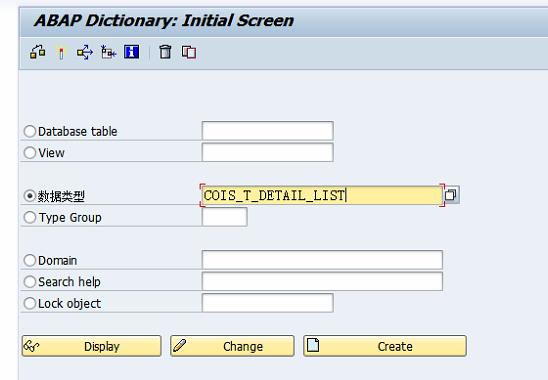Click the Change button
Viewport: 548px width, 380px height.
(232, 346)
